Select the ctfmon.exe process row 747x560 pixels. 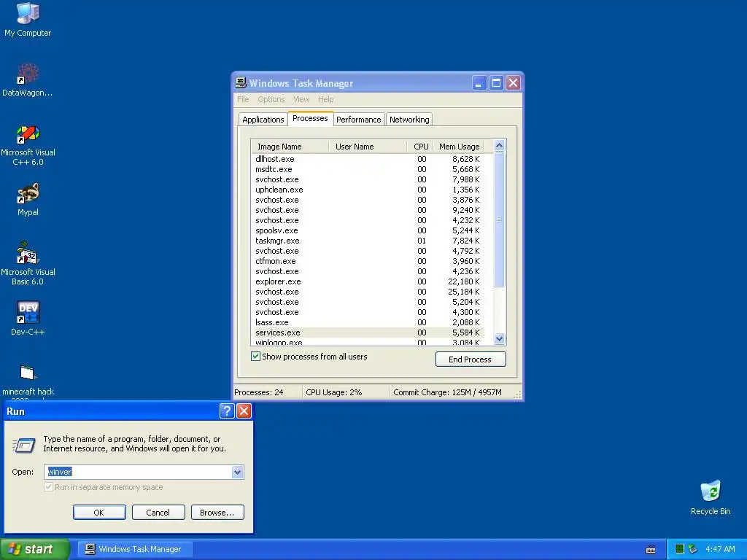coord(368,261)
